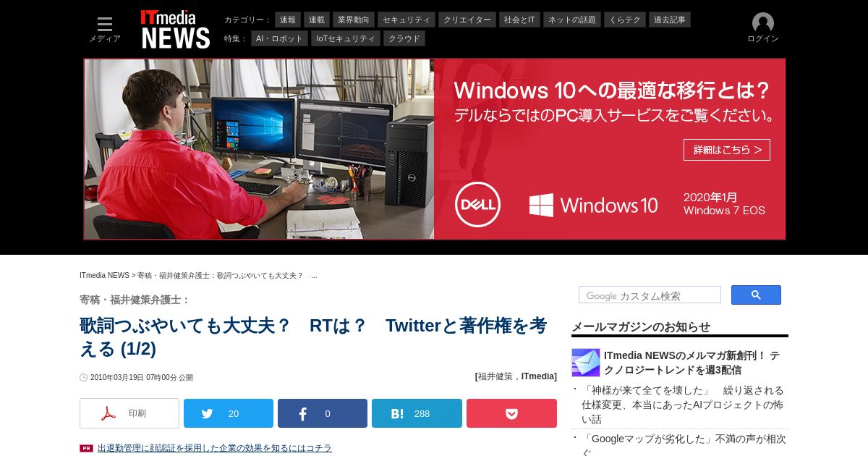Click the Windows 10 logo in banner
Viewport: 868px width, 456px height.
click(593, 205)
